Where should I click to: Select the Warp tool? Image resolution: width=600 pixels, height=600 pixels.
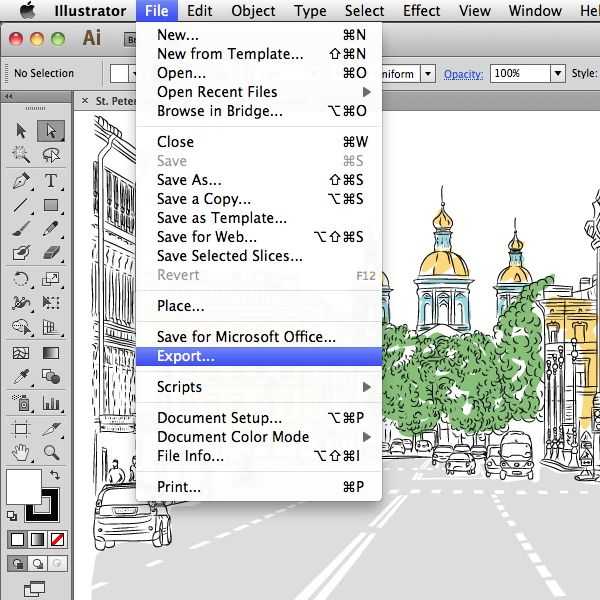click(x=21, y=303)
